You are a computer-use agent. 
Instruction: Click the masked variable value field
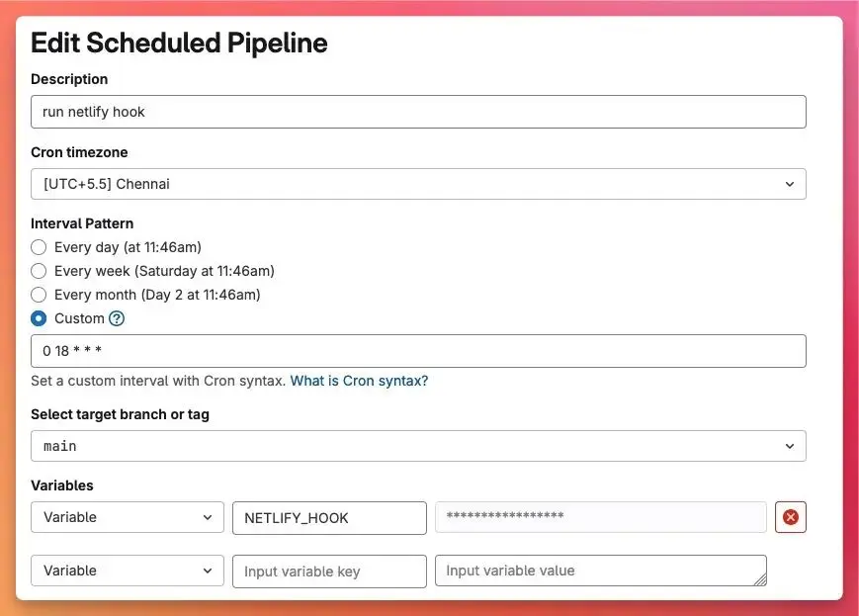[600, 517]
